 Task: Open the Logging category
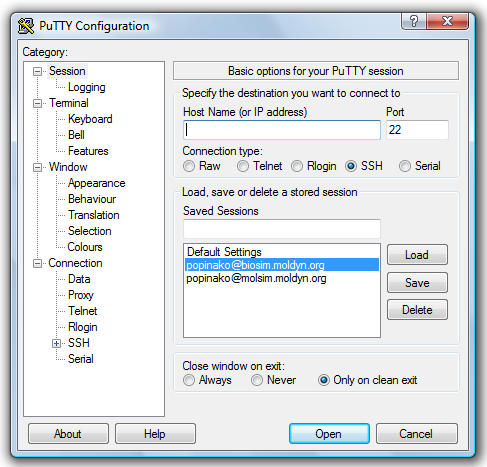[87, 87]
